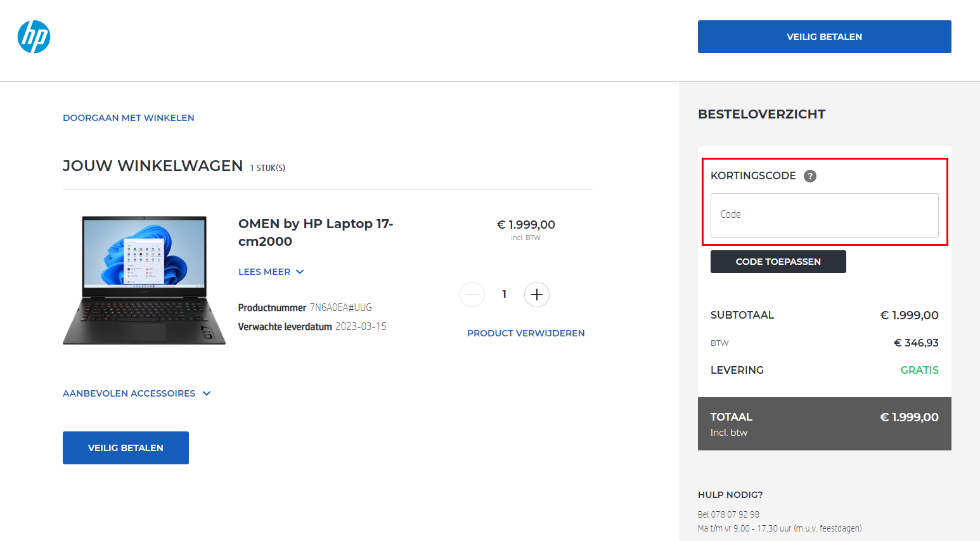The height and width of the screenshot is (541, 980).
Task: Click the Subtotaal amount
Action: pos(910,315)
